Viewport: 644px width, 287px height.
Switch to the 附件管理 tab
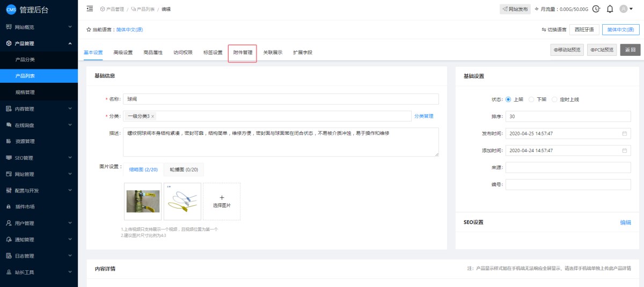tap(243, 53)
